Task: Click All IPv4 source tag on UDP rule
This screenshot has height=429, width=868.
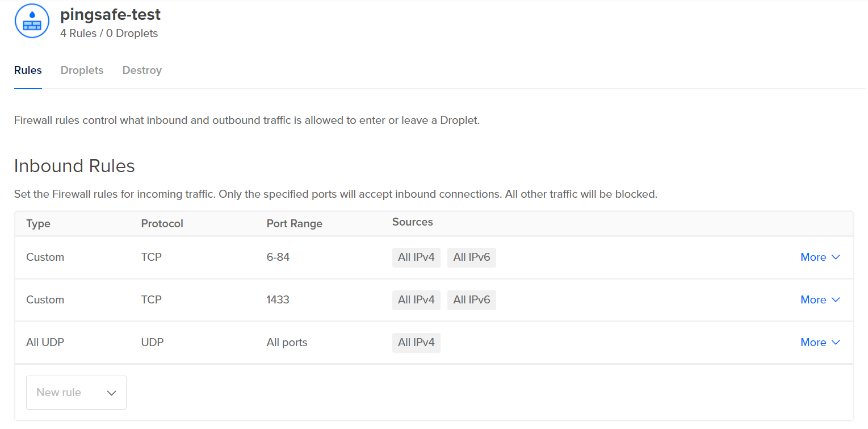Action: [416, 343]
